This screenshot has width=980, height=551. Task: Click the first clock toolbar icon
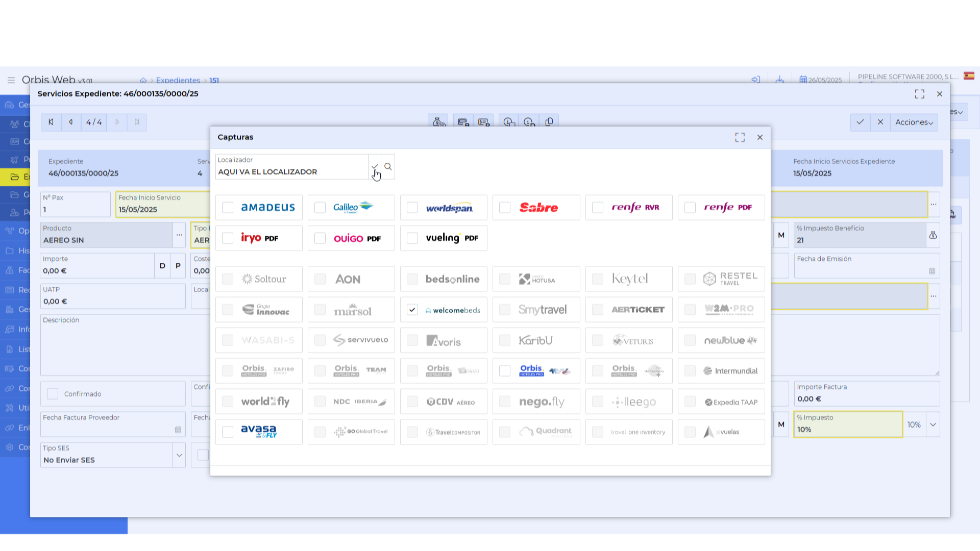tap(509, 122)
